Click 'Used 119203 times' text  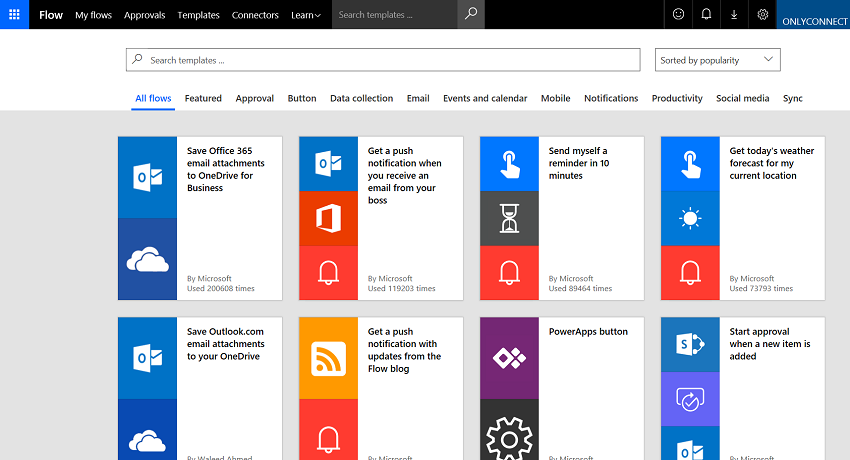point(402,288)
